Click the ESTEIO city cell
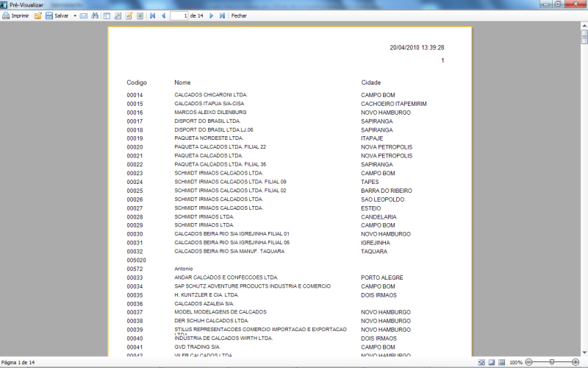Image resolution: width=588 pixels, height=368 pixels. pyautogui.click(x=371, y=208)
